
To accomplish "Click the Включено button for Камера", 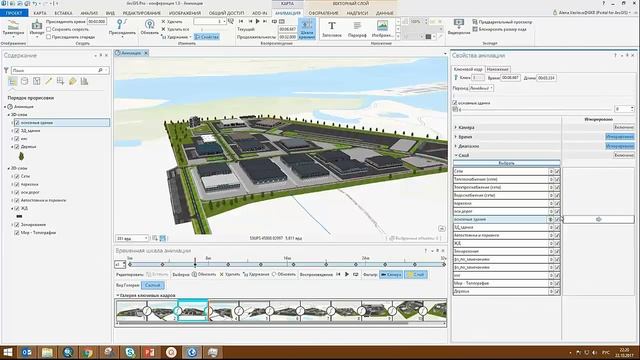I will tap(624, 127).
